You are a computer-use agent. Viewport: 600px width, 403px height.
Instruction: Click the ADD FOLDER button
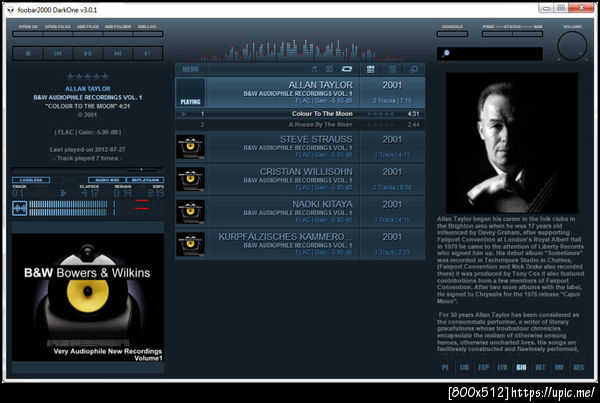click(x=118, y=34)
